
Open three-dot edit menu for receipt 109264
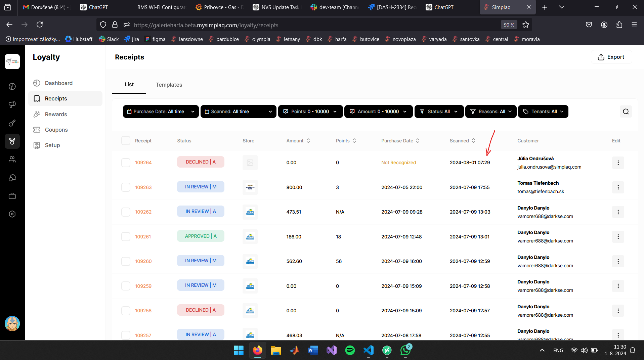click(x=618, y=163)
